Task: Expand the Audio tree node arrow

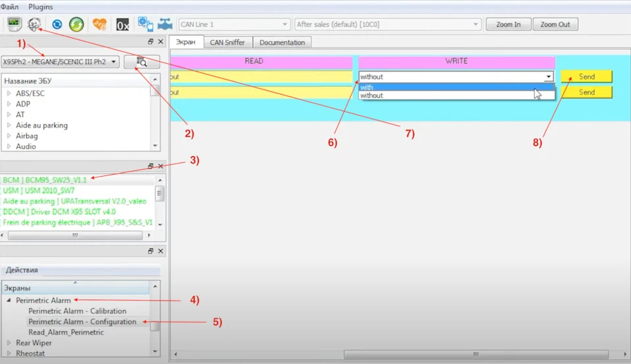Action: coord(9,147)
